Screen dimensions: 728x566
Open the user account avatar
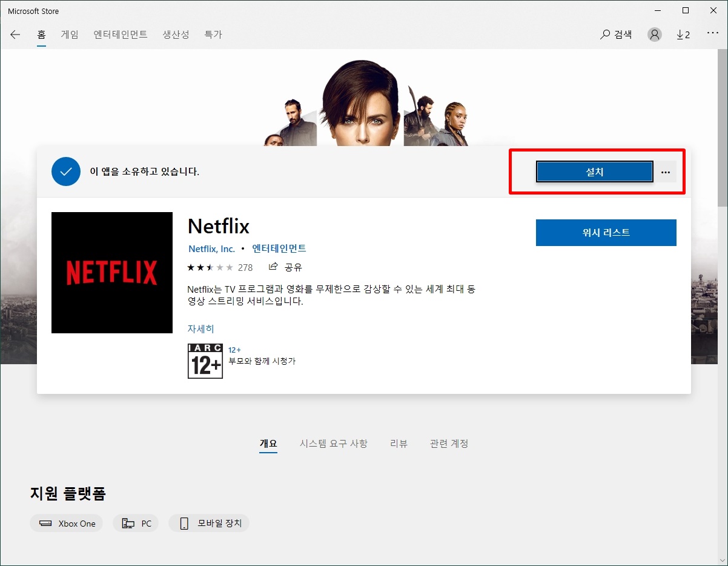655,35
